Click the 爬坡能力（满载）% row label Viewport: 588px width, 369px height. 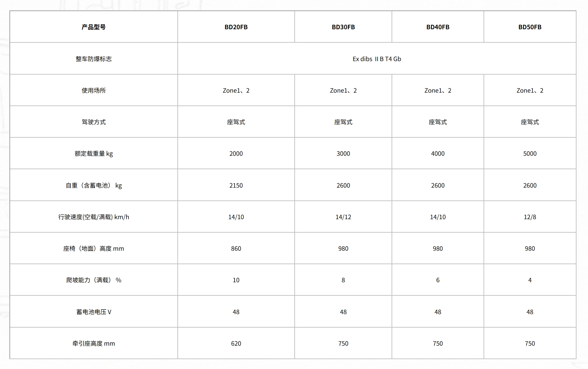pos(94,280)
